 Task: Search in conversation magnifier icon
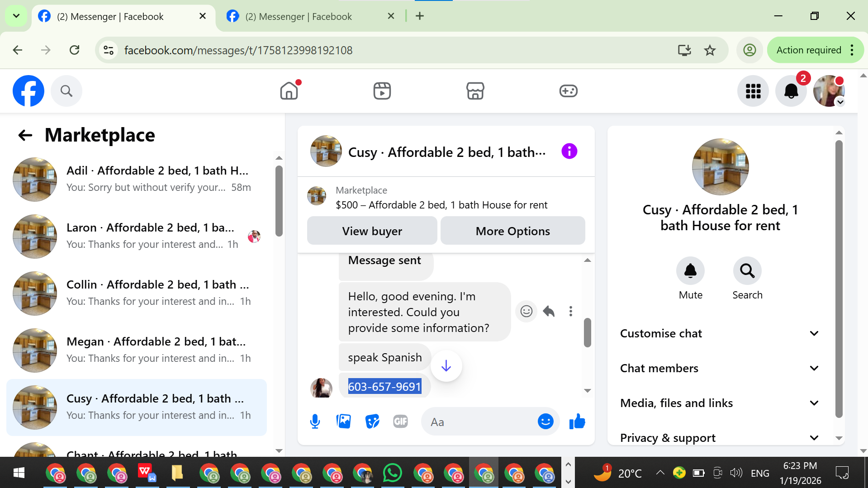pos(747,271)
